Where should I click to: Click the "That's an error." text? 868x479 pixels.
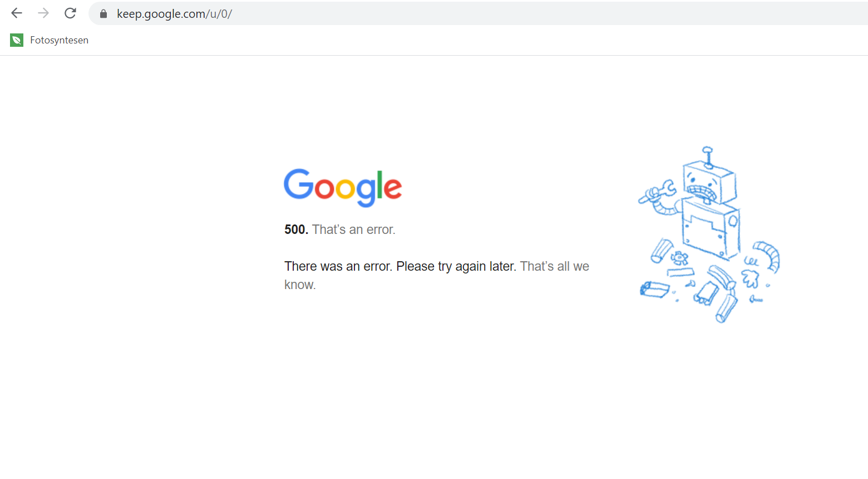354,229
